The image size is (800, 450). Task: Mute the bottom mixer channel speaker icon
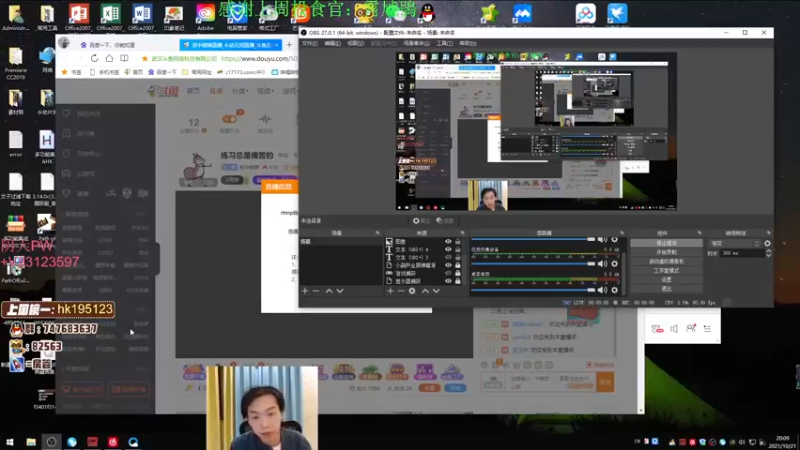click(603, 290)
